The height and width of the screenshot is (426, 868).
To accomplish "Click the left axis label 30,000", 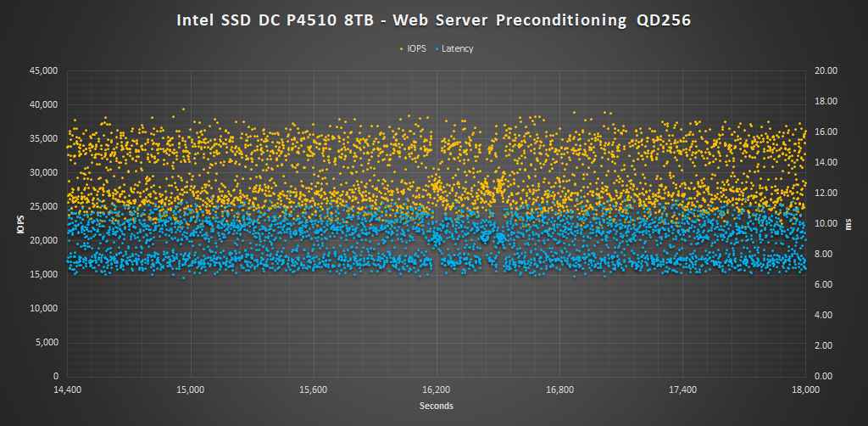I will point(46,173).
